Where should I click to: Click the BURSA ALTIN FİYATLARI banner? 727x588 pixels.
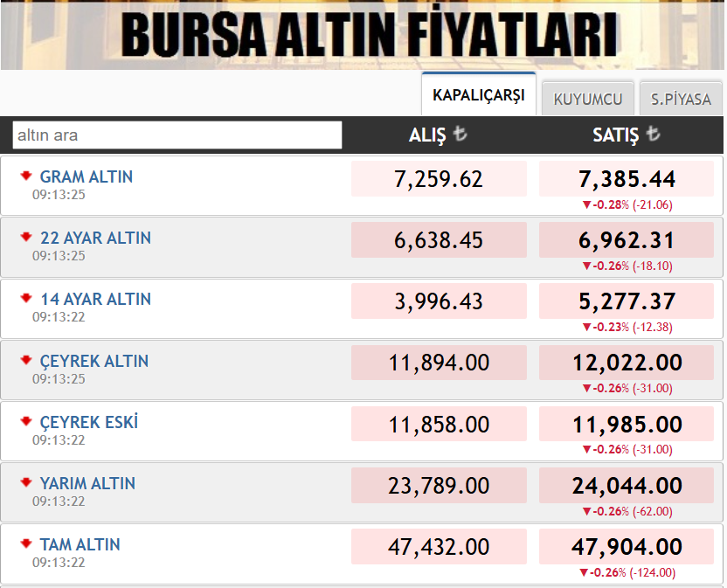pyautogui.click(x=363, y=35)
